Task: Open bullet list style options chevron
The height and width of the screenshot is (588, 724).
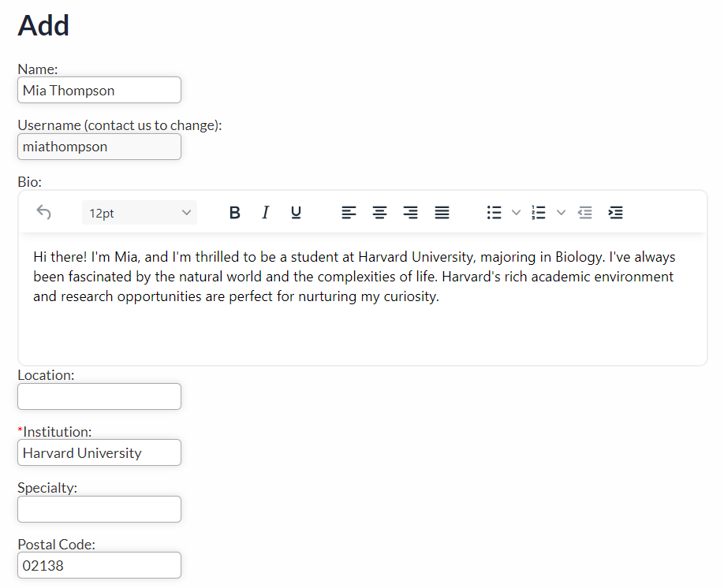Action: 517,212
